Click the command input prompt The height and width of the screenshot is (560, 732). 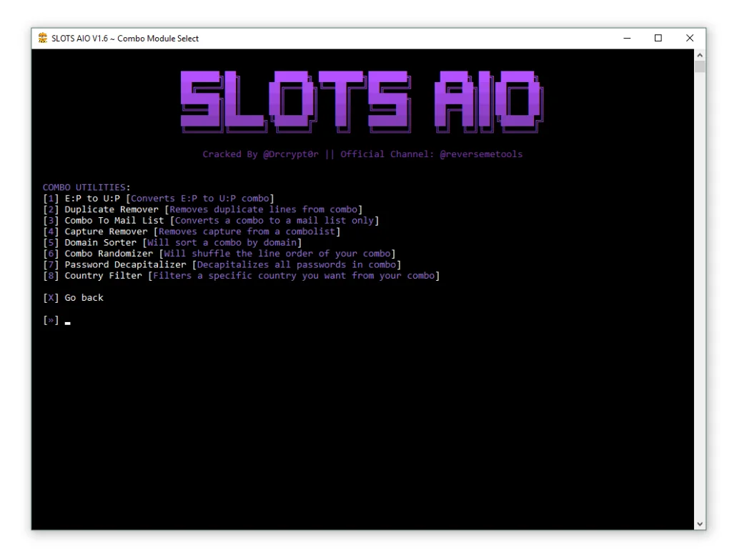[x=50, y=320]
